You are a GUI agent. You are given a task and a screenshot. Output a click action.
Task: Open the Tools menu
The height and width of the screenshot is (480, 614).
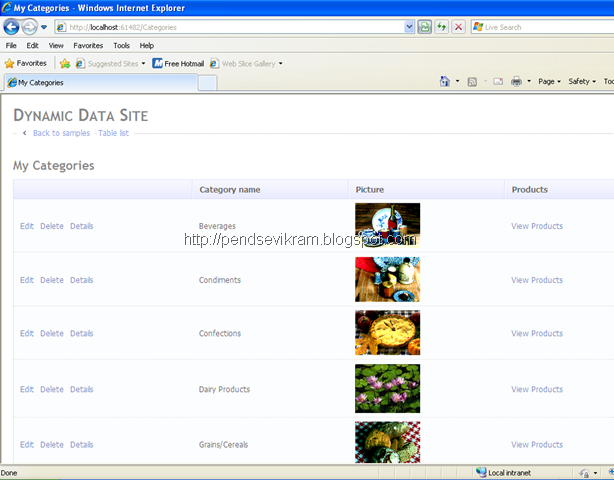(x=121, y=45)
